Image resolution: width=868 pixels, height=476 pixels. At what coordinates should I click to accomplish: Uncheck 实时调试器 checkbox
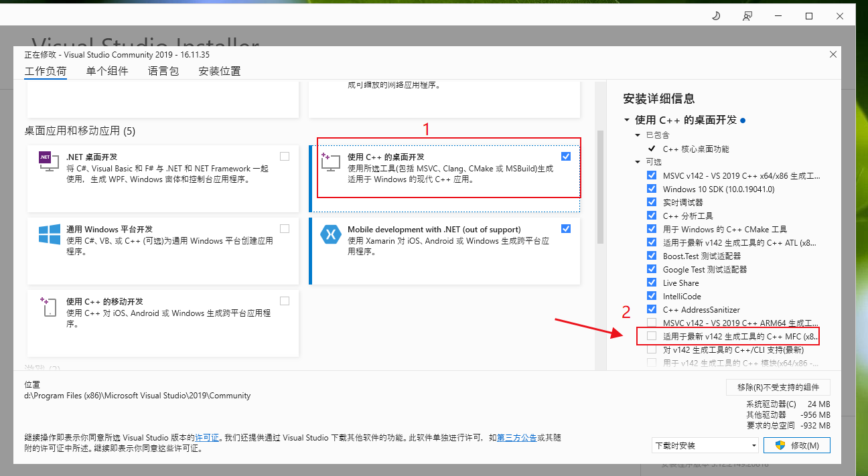652,202
